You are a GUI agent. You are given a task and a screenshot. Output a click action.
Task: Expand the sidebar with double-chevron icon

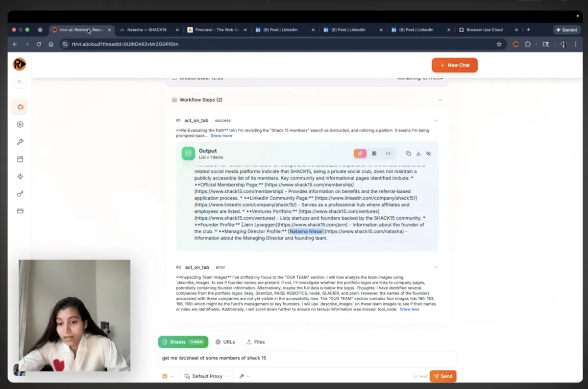20,81
